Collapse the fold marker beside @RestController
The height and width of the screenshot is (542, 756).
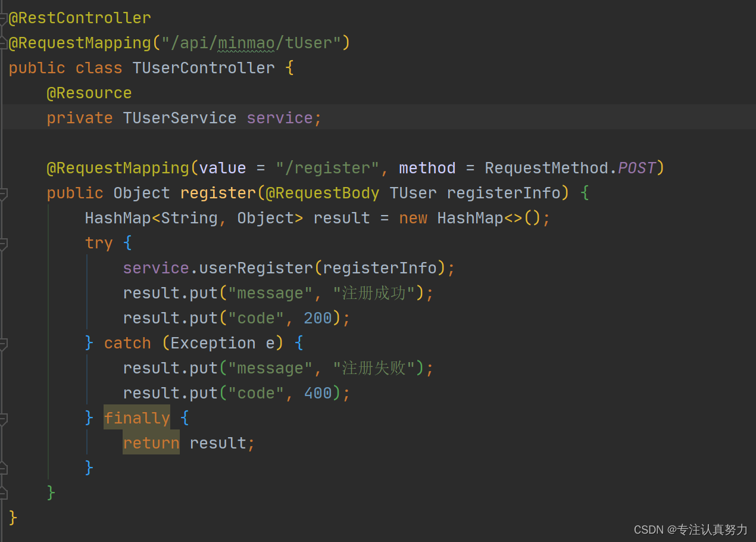tap(3, 18)
